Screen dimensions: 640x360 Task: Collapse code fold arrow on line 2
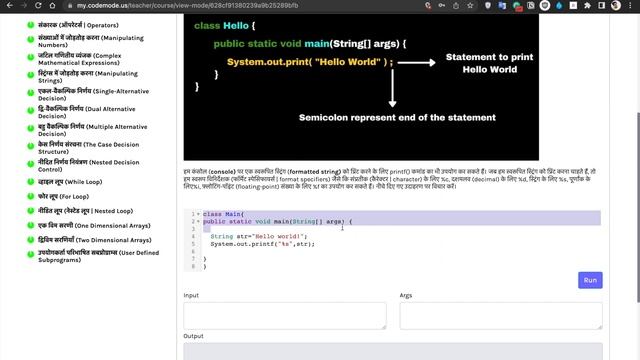(198, 221)
